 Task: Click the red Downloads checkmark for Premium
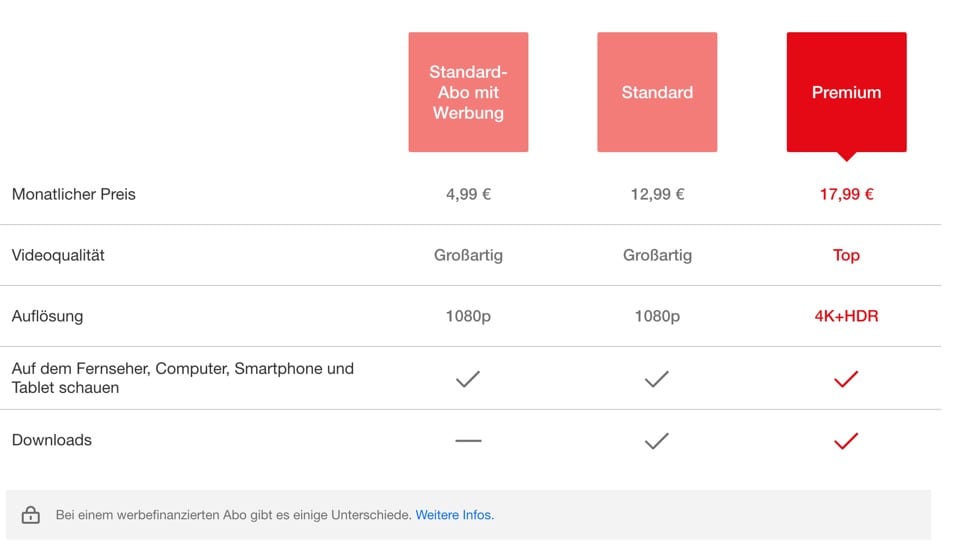coord(846,441)
